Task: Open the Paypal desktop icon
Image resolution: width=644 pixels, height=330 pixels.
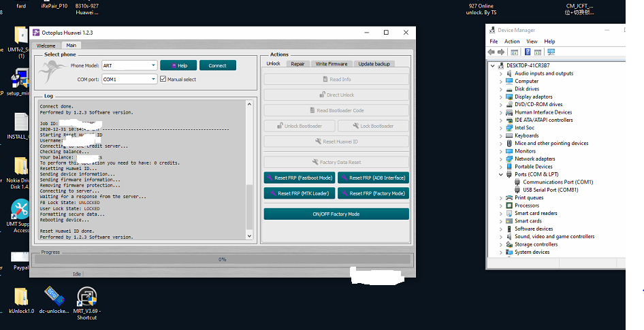Action: [x=20, y=257]
